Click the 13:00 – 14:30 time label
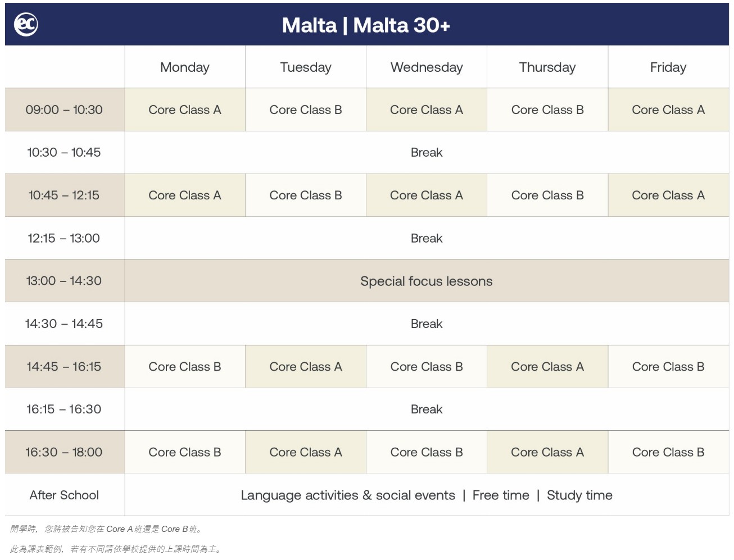 (x=64, y=281)
